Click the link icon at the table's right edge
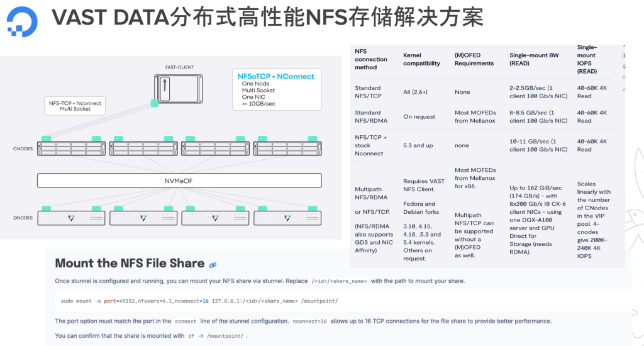 (623, 89)
